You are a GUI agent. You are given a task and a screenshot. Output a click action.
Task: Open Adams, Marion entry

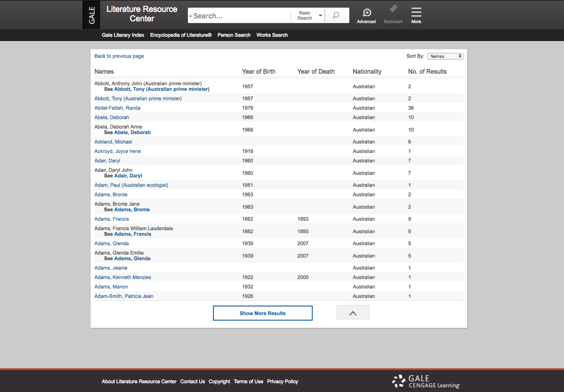click(x=111, y=287)
